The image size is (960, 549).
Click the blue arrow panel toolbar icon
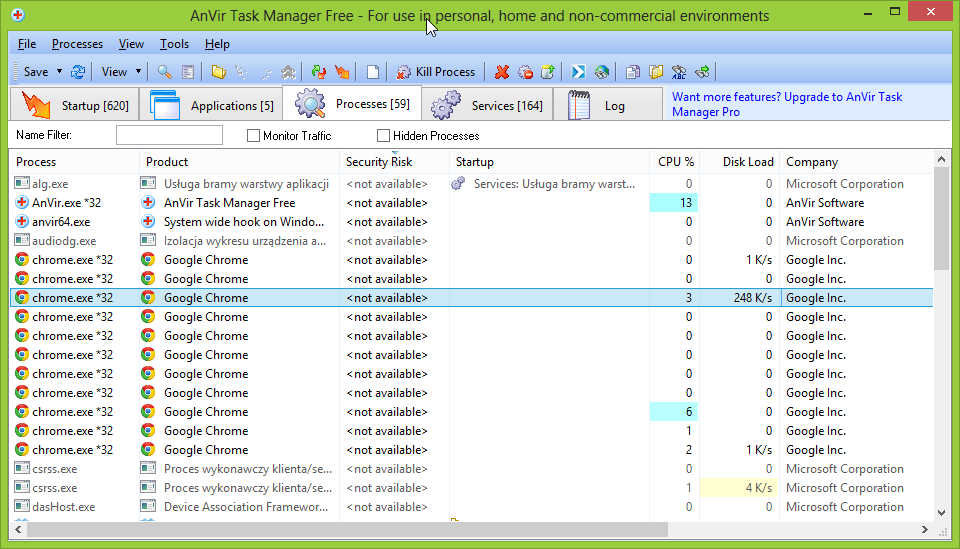click(579, 72)
